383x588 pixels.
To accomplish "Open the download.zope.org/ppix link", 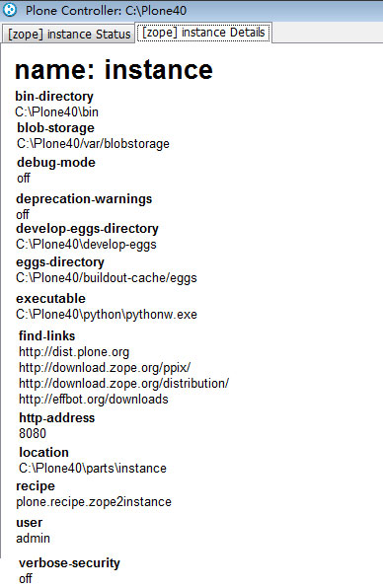I will point(105,368).
